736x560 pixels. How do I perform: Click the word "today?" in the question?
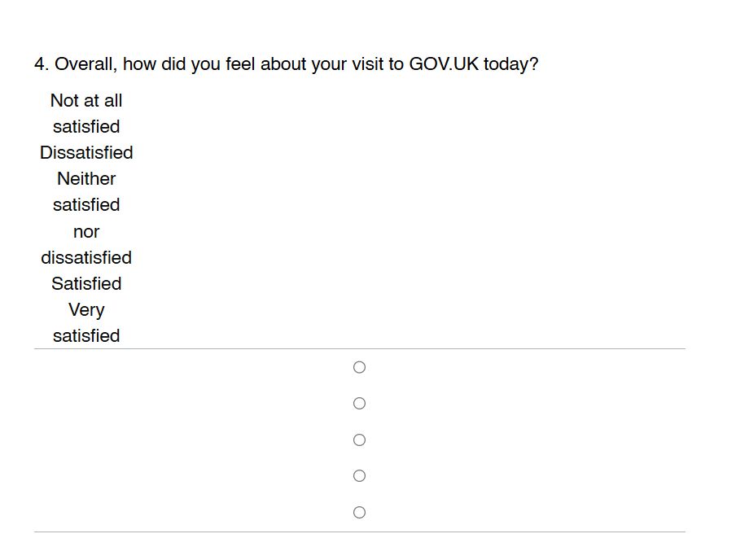pos(510,64)
